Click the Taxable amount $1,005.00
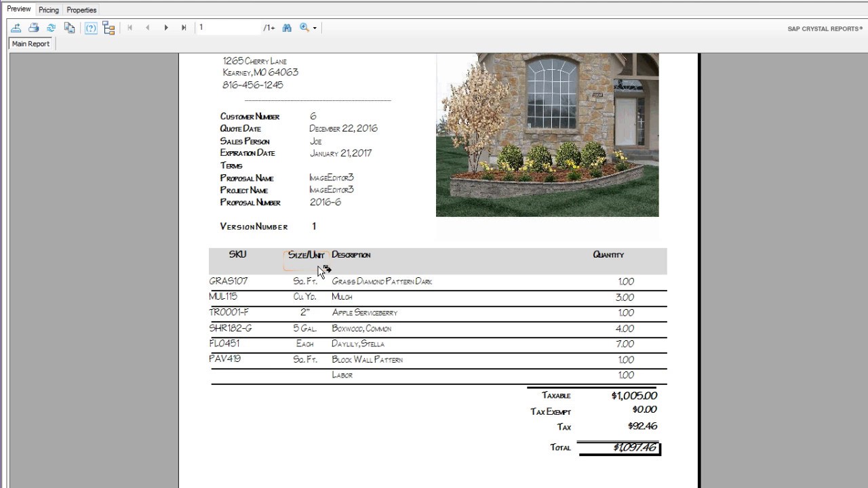 tap(634, 396)
